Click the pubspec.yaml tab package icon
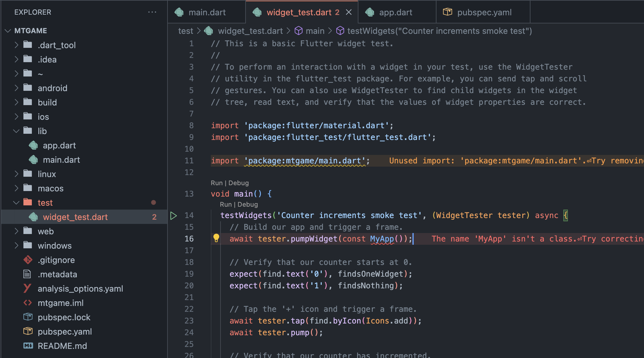Viewport: 644px width, 358px height. coord(448,12)
